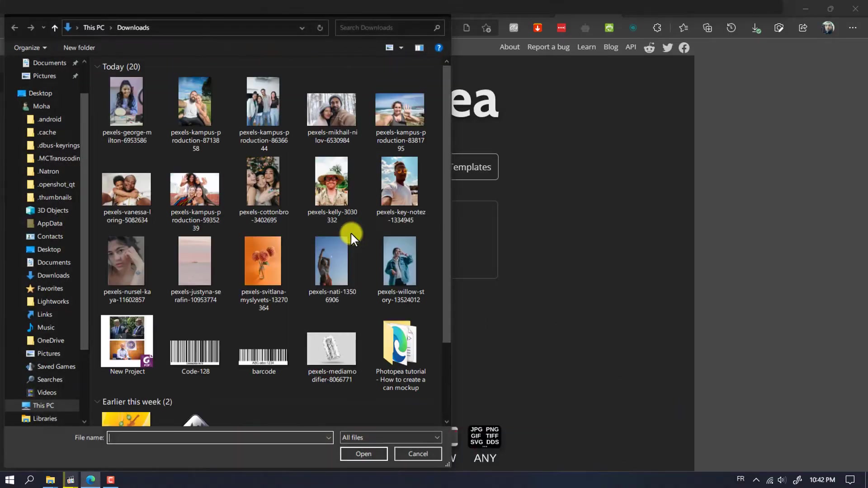The width and height of the screenshot is (868, 488).
Task: Click 'Report a bug' link
Action: click(x=548, y=47)
